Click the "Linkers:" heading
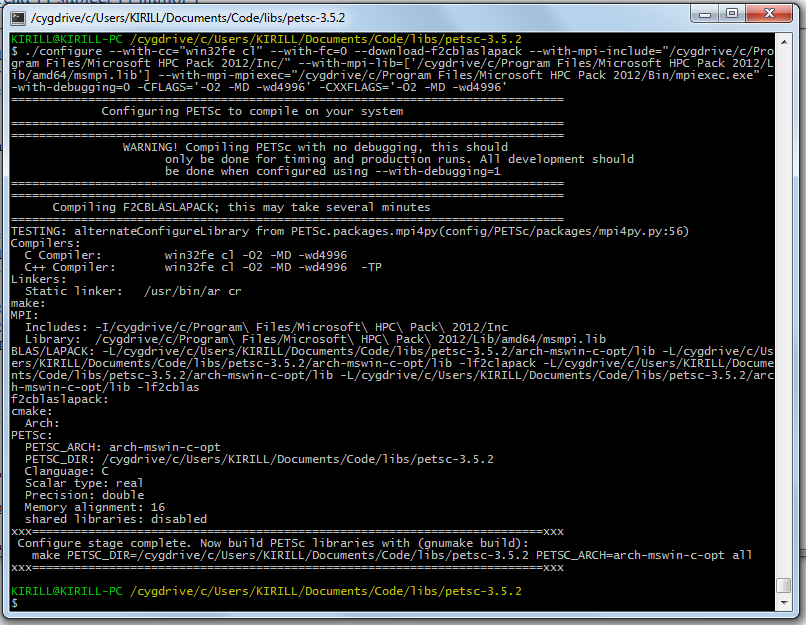The width and height of the screenshot is (806, 625). pyautogui.click(x=39, y=279)
